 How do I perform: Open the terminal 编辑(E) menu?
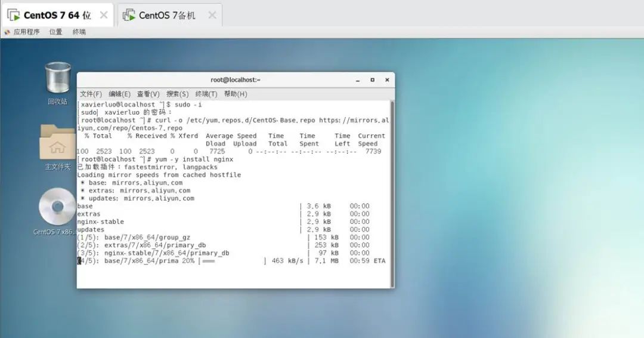tap(119, 94)
